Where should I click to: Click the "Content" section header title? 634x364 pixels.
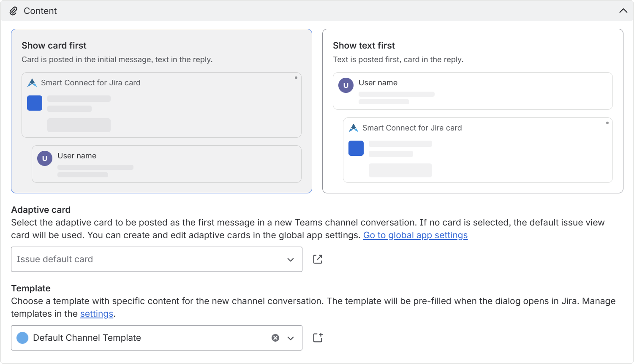(x=40, y=11)
